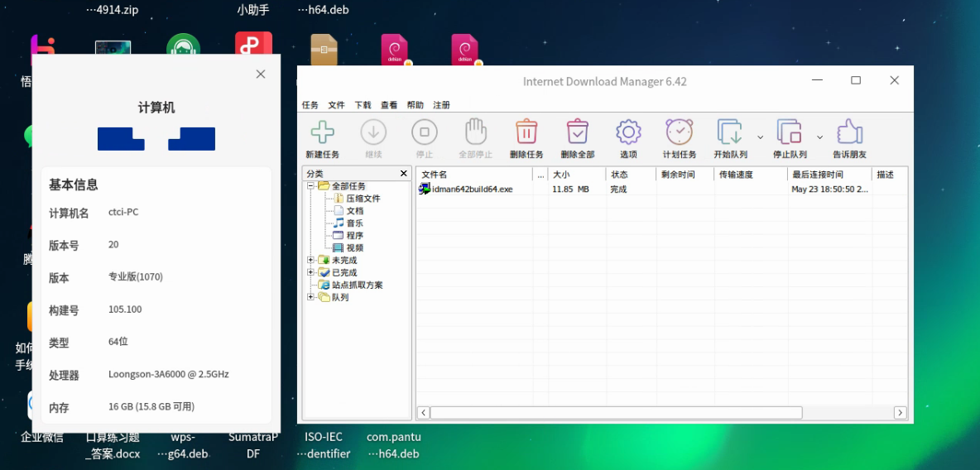Sort by 大小 column header
The image size is (980, 470).
[x=577, y=175]
